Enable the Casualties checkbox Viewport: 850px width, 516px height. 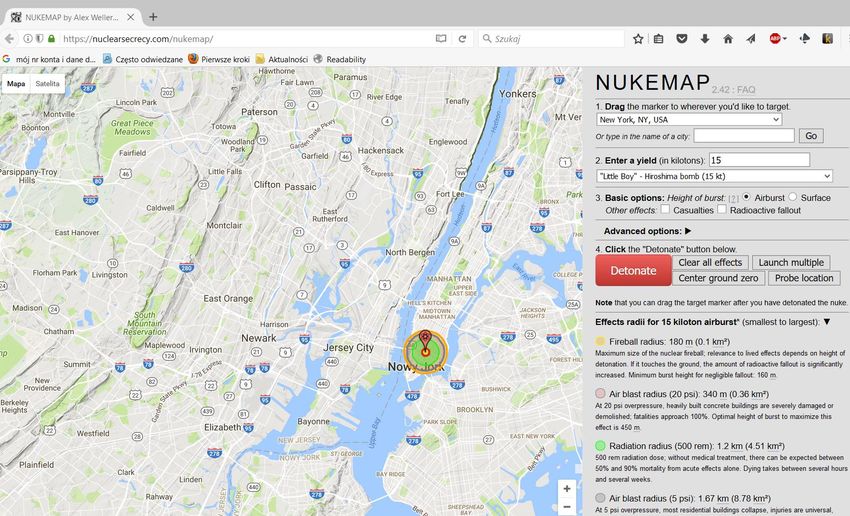(x=665, y=209)
